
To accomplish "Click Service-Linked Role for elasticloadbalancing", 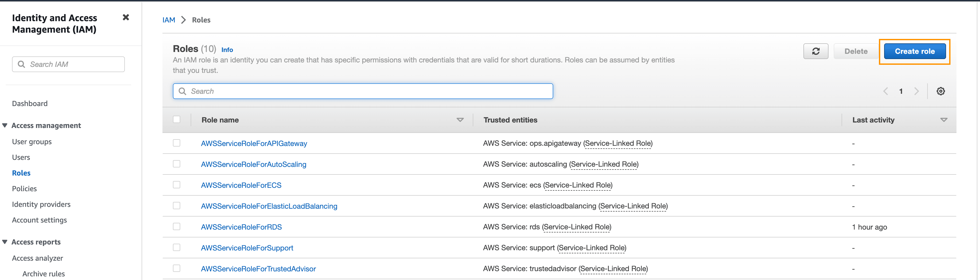I will tap(633, 206).
